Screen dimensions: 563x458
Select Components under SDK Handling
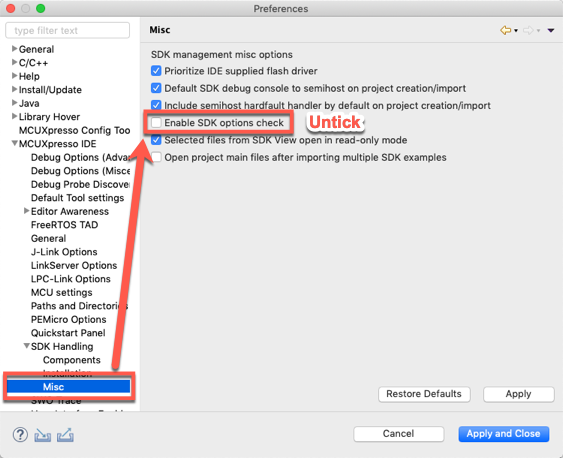pyautogui.click(x=71, y=360)
